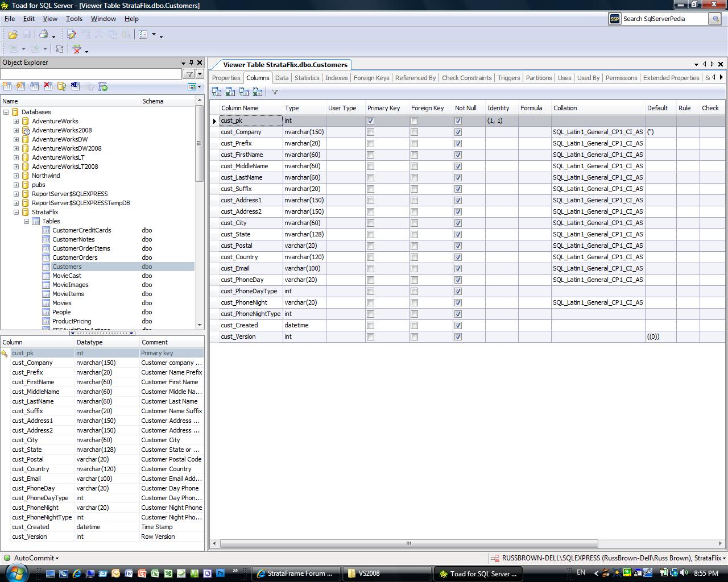Viewport: 728px width, 582px height.
Task: Select the Movies table in tree
Action: click(x=62, y=303)
